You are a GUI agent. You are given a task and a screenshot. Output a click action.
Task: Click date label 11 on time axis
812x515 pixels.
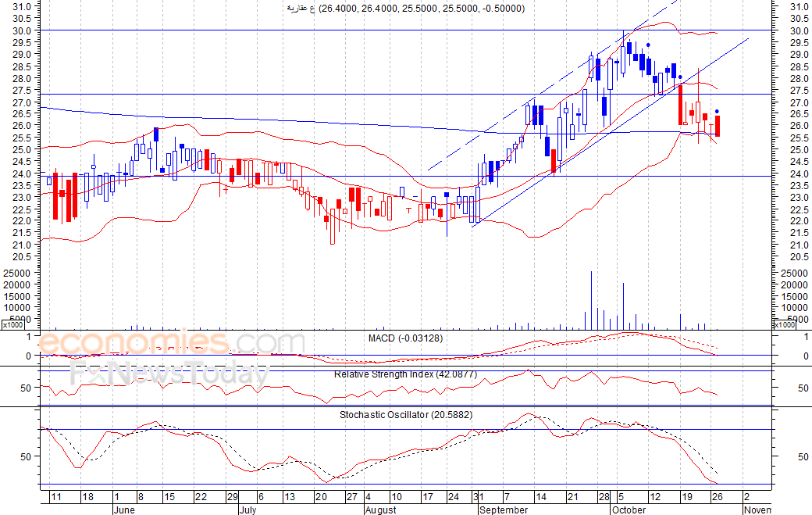click(56, 497)
